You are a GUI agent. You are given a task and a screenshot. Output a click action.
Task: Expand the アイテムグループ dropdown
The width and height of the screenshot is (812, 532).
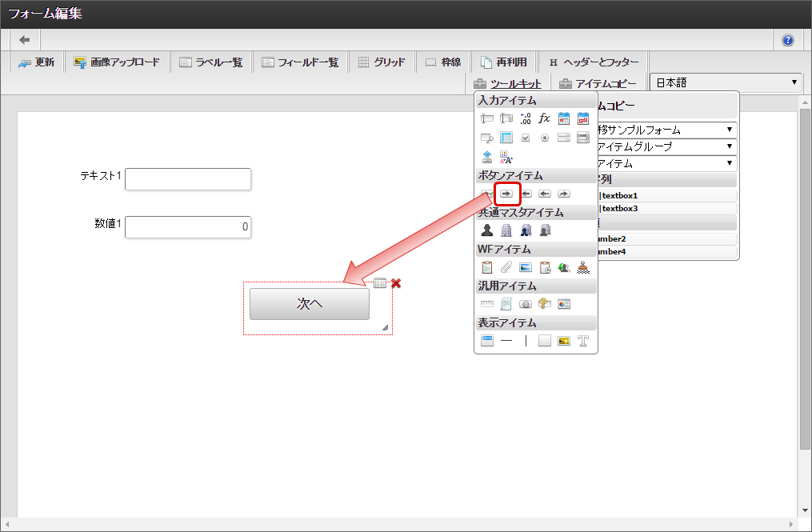[x=666, y=146]
